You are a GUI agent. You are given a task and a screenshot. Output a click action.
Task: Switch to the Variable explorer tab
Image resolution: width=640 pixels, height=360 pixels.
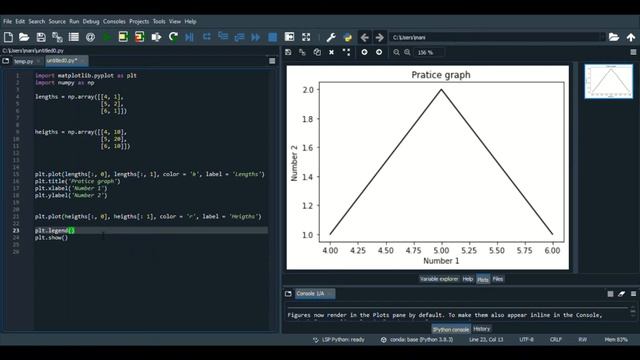tap(439, 279)
